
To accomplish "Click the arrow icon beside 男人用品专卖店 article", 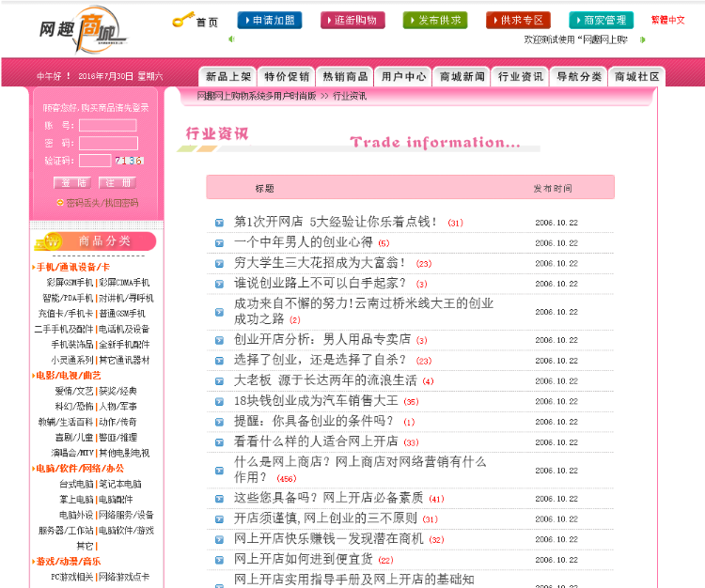I will pyautogui.click(x=219, y=340).
